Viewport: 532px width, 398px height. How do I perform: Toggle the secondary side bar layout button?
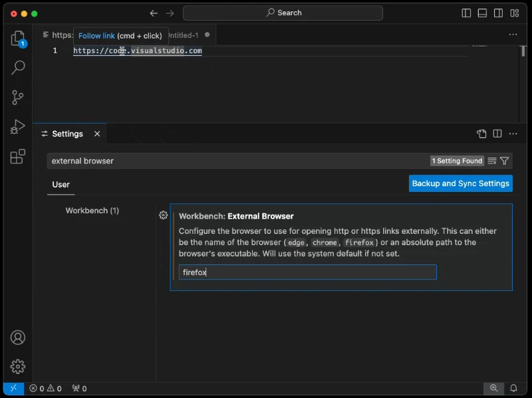tap(498, 13)
